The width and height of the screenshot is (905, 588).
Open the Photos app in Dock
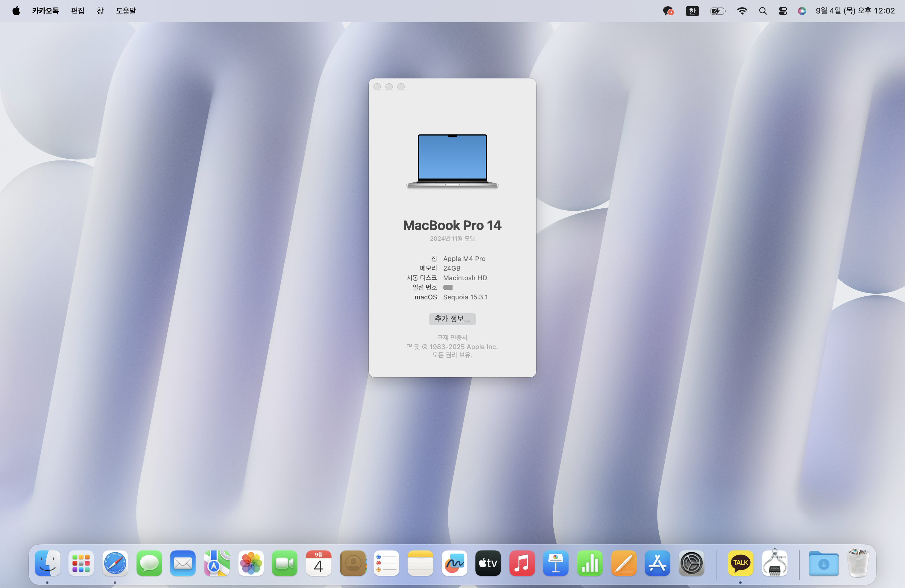pos(250,563)
